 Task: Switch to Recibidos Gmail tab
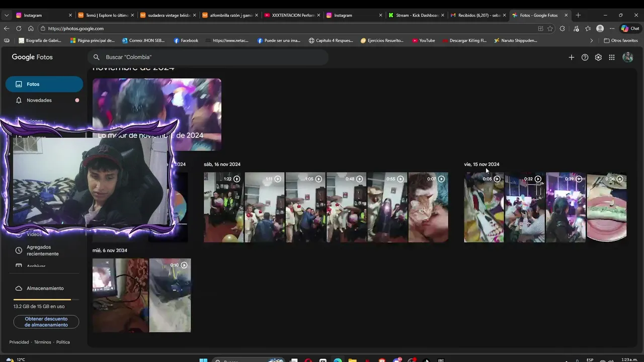(x=478, y=15)
